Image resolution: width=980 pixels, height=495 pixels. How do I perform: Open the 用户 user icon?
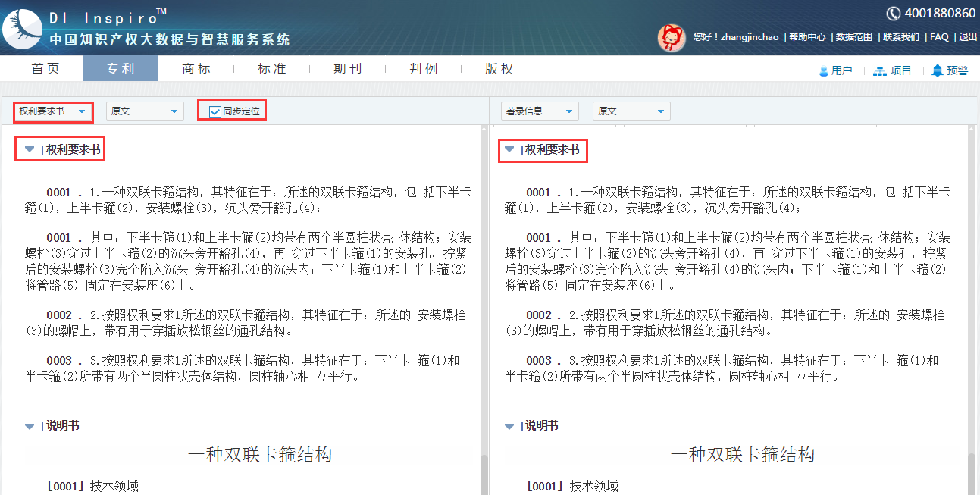click(x=824, y=70)
